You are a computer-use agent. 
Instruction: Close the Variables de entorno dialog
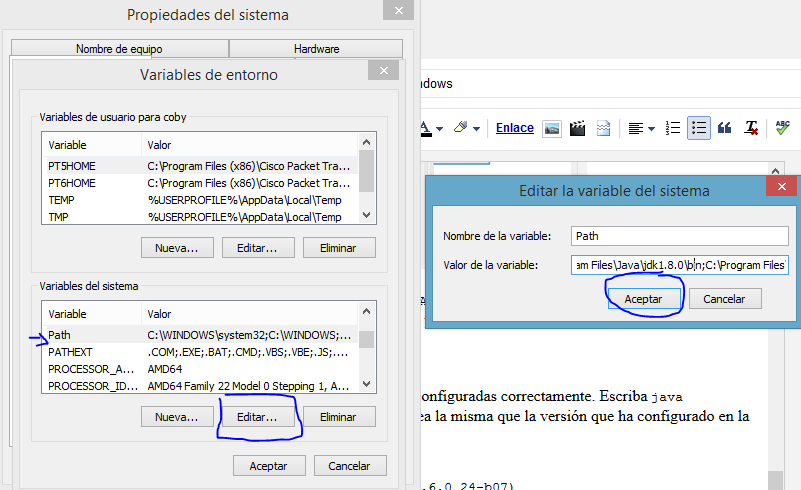[384, 70]
